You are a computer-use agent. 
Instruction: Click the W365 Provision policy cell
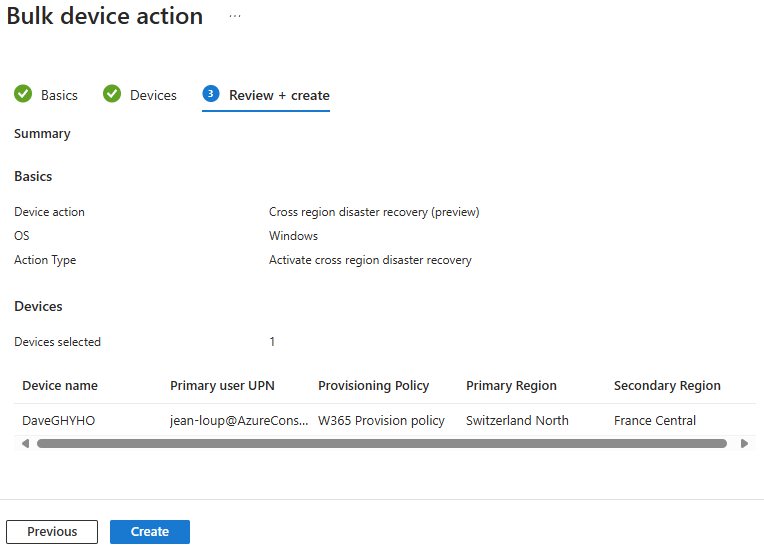[381, 420]
